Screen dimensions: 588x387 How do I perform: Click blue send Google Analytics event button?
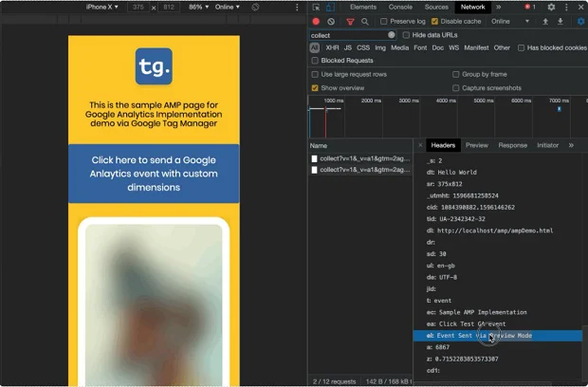tap(154, 174)
